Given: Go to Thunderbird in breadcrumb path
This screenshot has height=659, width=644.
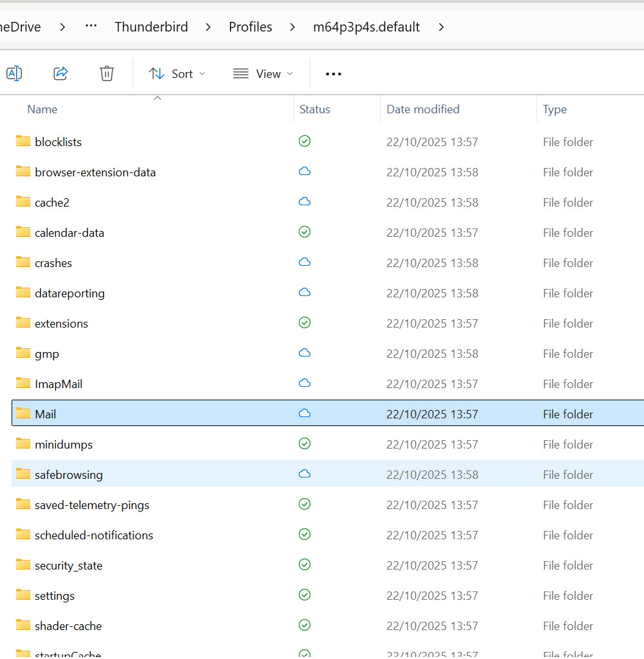Looking at the screenshot, I should (x=151, y=27).
